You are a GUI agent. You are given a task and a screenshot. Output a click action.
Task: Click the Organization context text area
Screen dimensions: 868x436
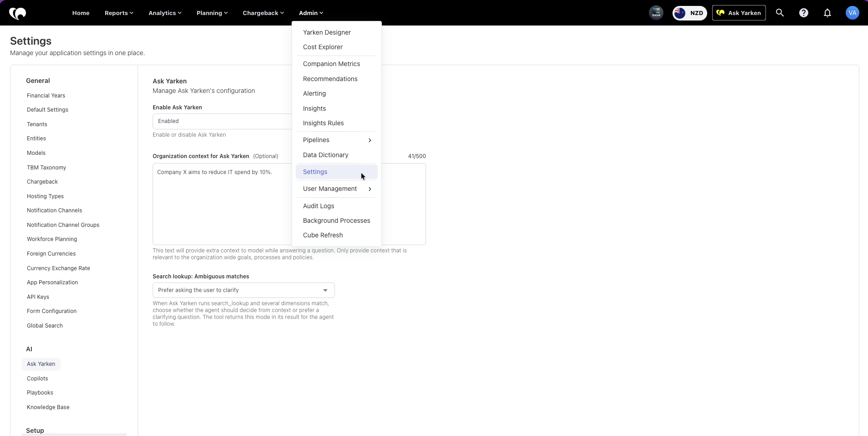(289, 204)
